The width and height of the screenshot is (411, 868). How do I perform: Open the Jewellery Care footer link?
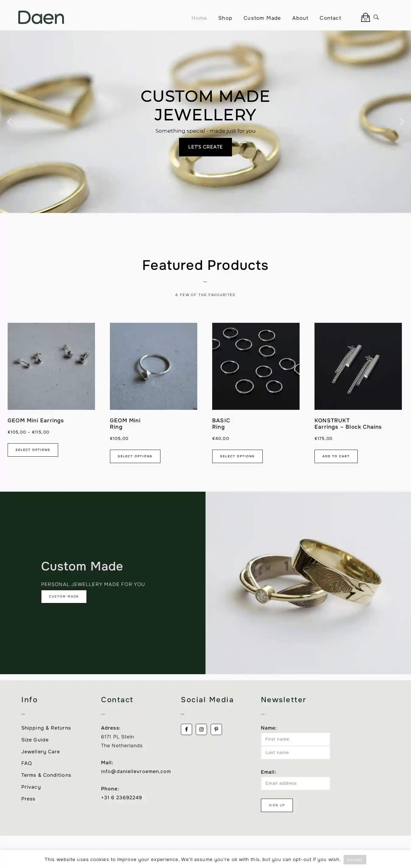pos(40,751)
